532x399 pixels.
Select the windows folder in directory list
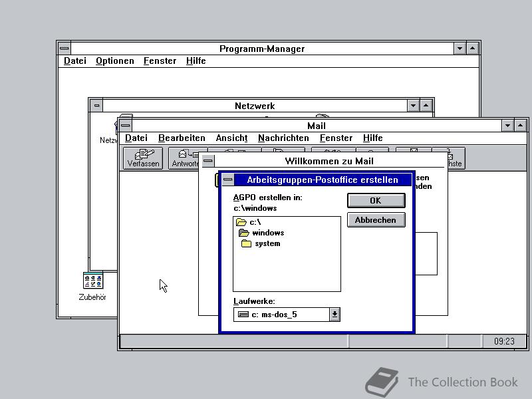pyautogui.click(x=261, y=233)
